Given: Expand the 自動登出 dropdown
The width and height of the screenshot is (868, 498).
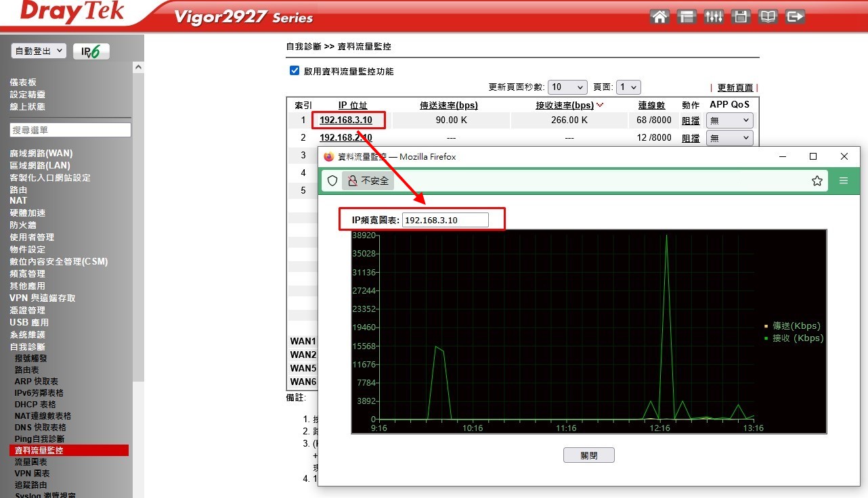Looking at the screenshot, I should (39, 51).
